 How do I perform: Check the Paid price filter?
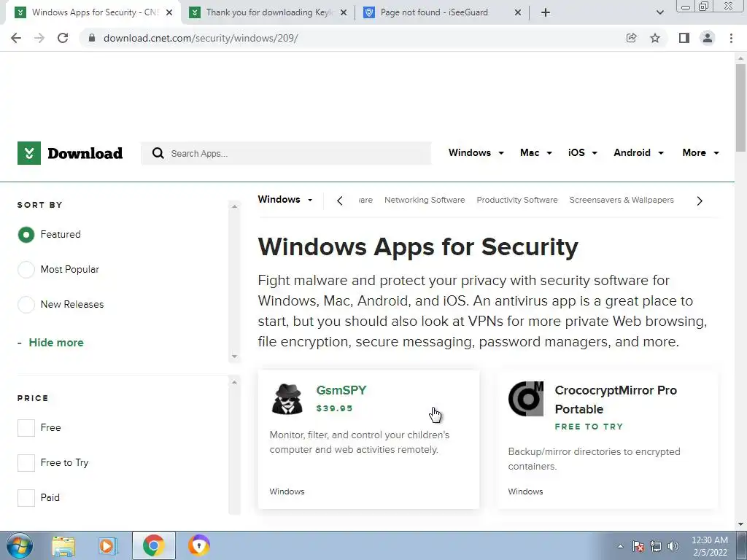point(26,497)
